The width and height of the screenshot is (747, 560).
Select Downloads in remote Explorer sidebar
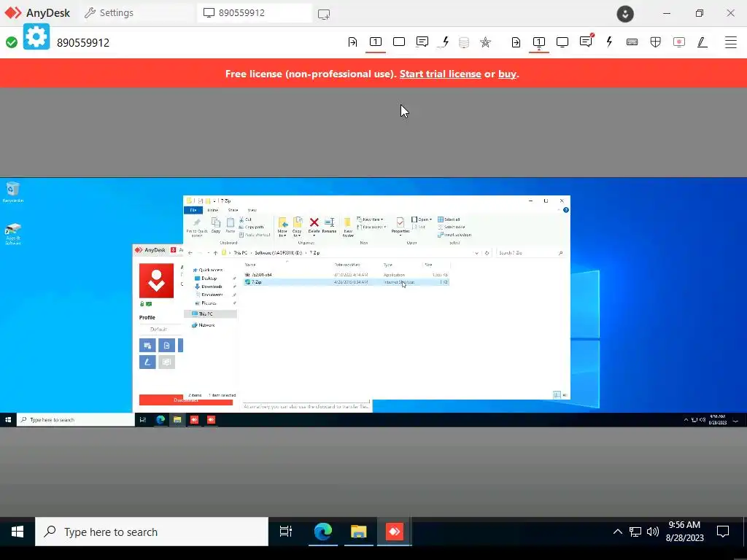209,287
